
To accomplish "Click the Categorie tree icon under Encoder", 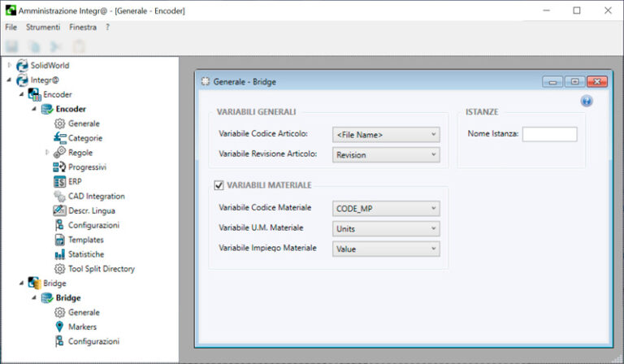I will pos(59,138).
